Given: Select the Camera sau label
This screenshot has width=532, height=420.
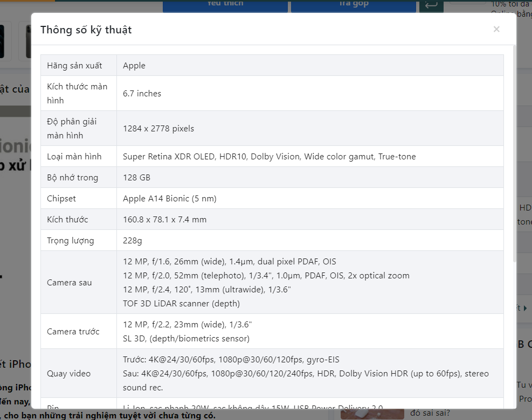Looking at the screenshot, I should pyautogui.click(x=69, y=282).
